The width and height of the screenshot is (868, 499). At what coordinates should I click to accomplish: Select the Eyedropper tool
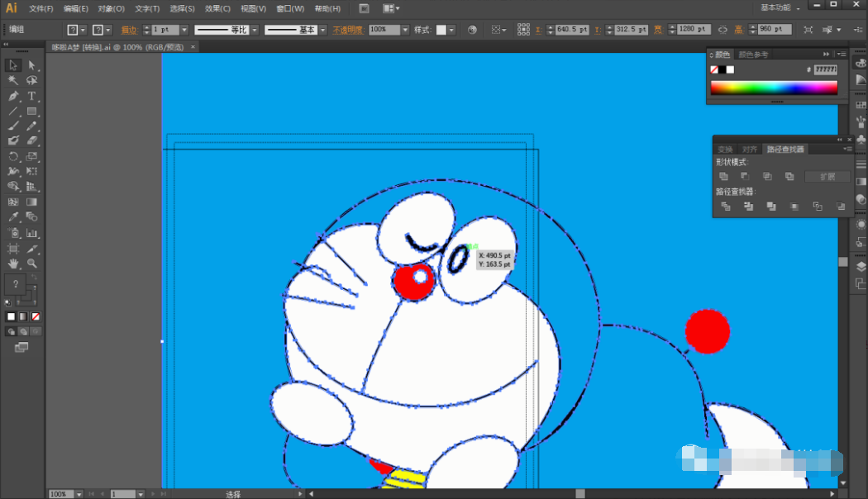[x=12, y=216]
